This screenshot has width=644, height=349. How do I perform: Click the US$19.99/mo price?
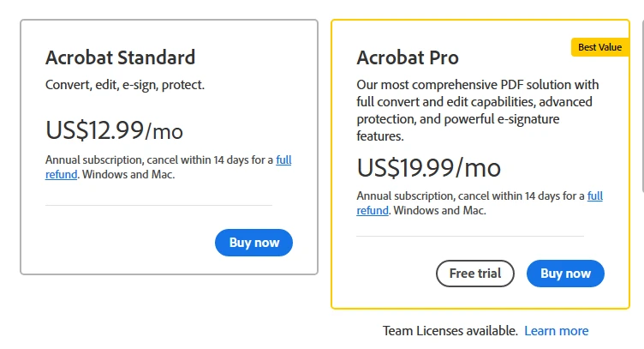[428, 166]
